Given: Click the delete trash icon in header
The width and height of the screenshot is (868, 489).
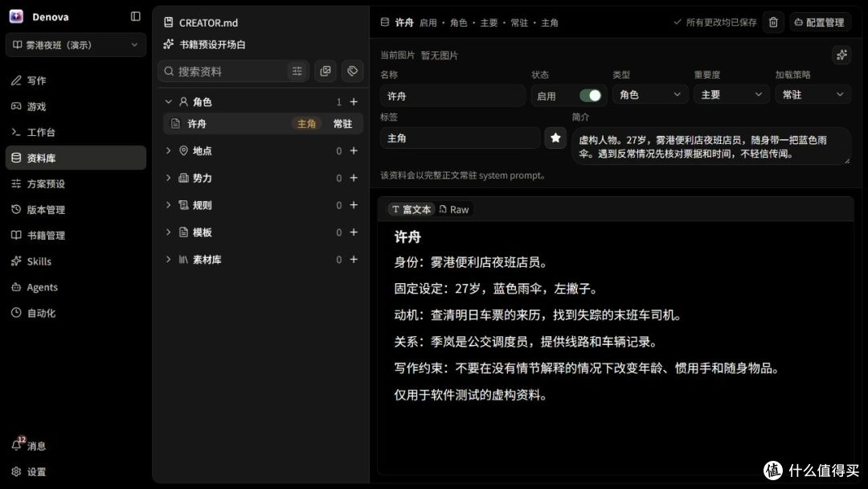Looking at the screenshot, I should pyautogui.click(x=773, y=23).
